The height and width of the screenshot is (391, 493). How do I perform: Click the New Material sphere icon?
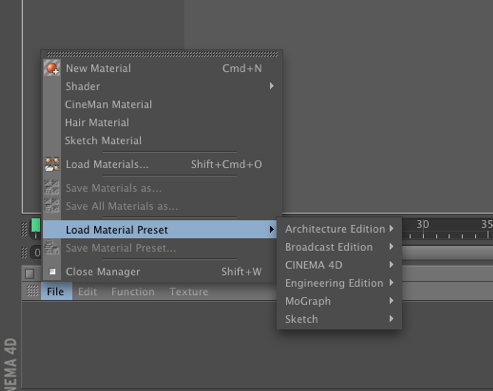pos(52,68)
